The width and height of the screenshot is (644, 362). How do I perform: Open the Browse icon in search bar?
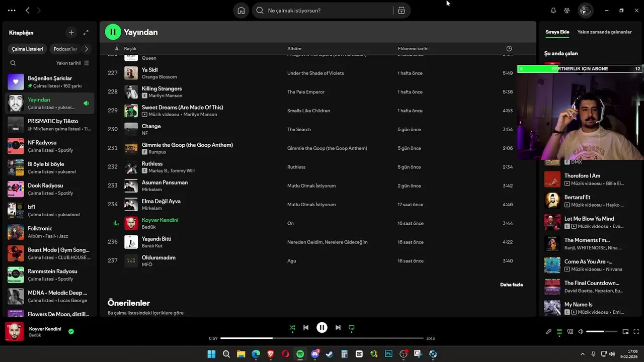tap(401, 11)
